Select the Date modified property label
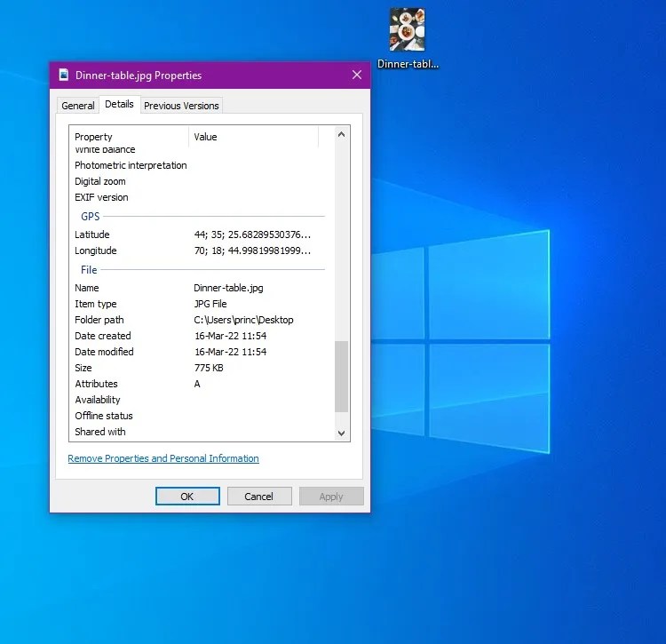 (x=104, y=352)
